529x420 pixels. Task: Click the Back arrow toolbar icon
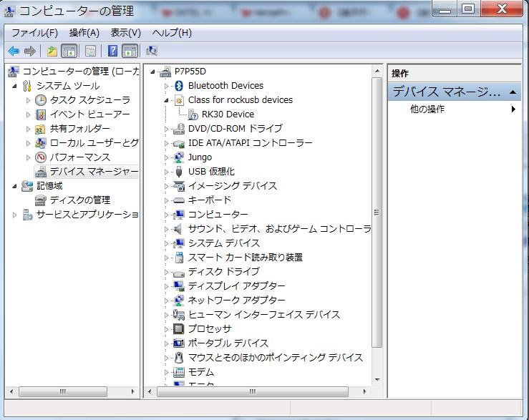[14, 52]
